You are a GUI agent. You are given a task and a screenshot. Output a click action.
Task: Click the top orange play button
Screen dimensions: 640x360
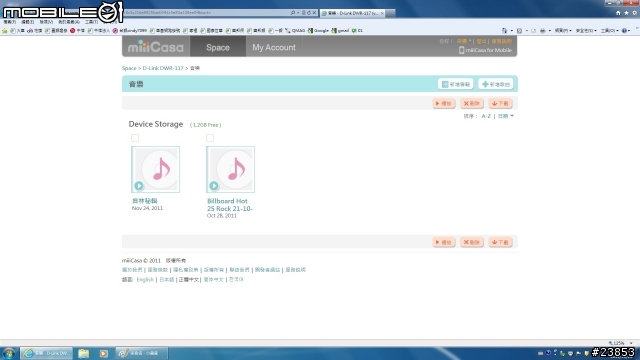pos(444,103)
